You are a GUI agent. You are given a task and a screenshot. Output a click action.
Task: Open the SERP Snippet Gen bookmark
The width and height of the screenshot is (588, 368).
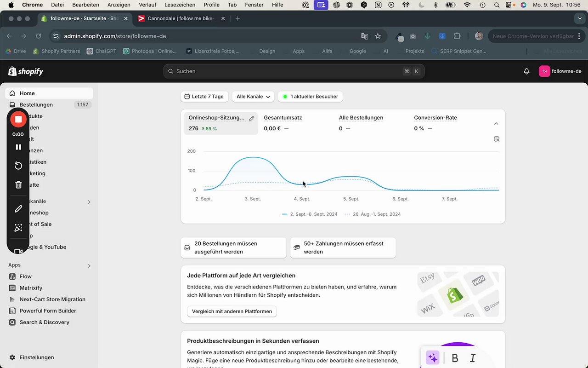pyautogui.click(x=459, y=51)
